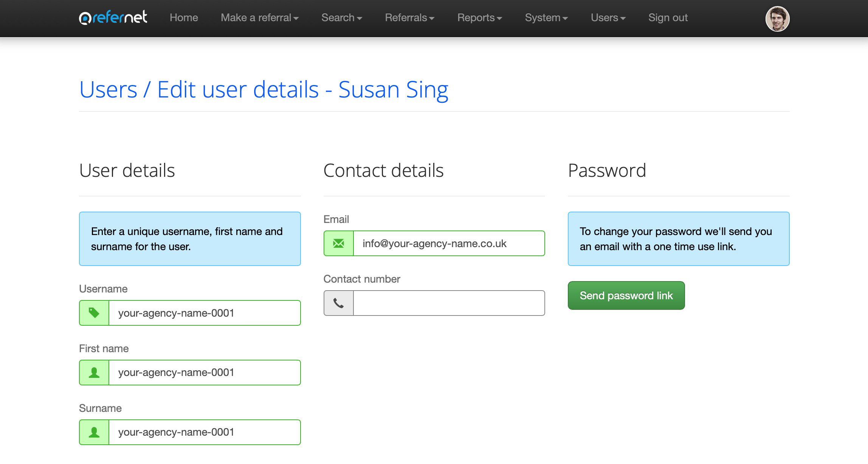868x464 pixels.
Task: Focus the Contact number input field
Action: pos(449,303)
